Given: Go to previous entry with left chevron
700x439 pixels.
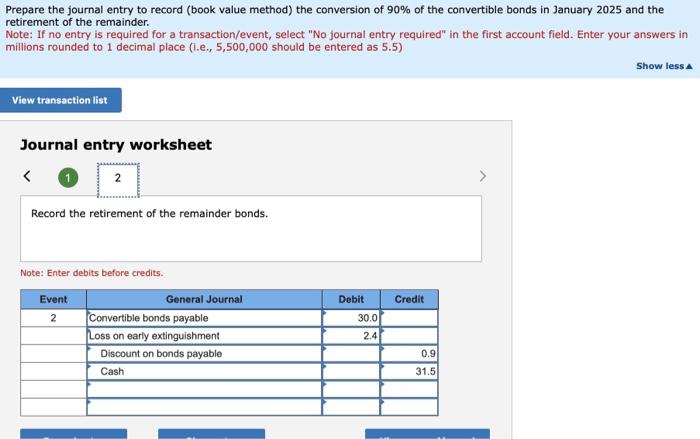Looking at the screenshot, I should (27, 176).
